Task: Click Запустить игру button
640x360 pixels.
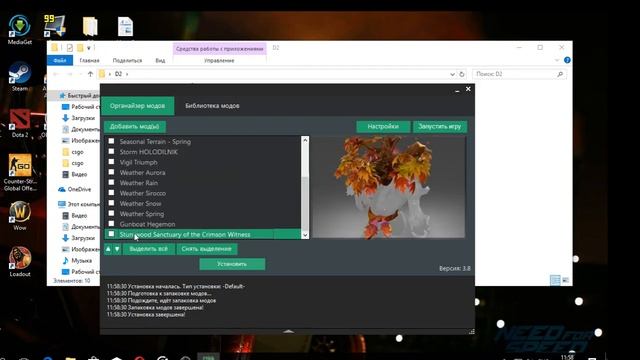Action: point(440,127)
